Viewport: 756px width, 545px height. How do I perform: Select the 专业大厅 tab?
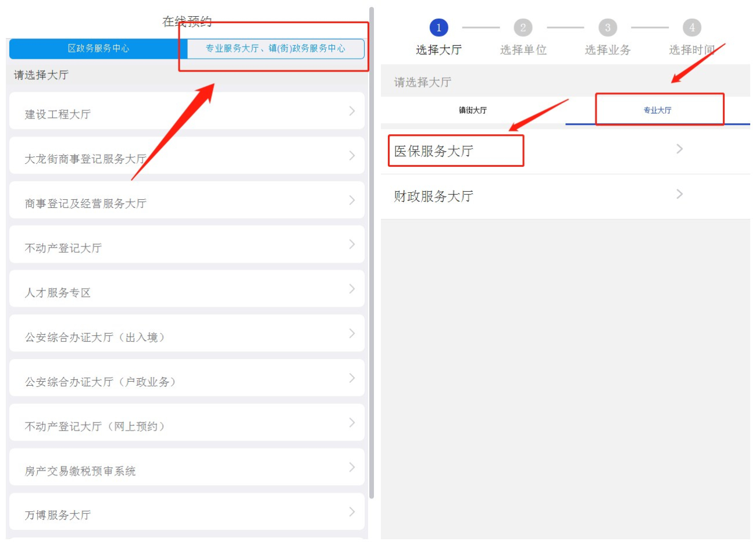point(657,110)
